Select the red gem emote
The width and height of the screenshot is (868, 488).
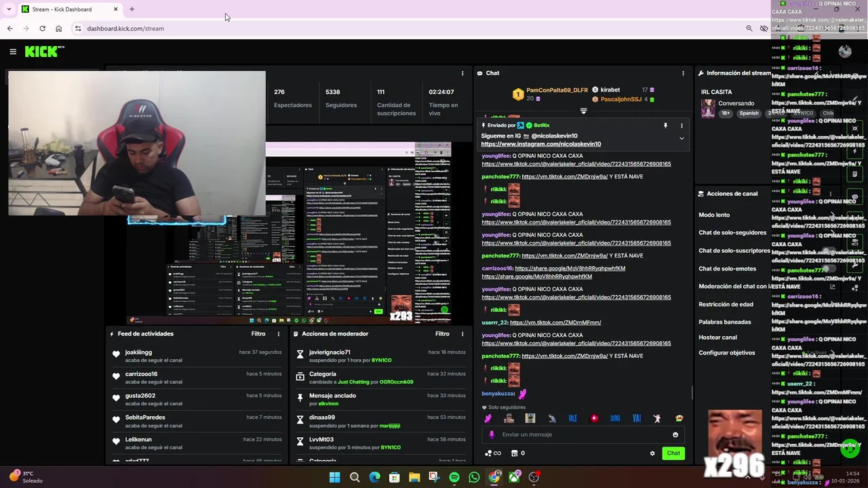point(594,418)
